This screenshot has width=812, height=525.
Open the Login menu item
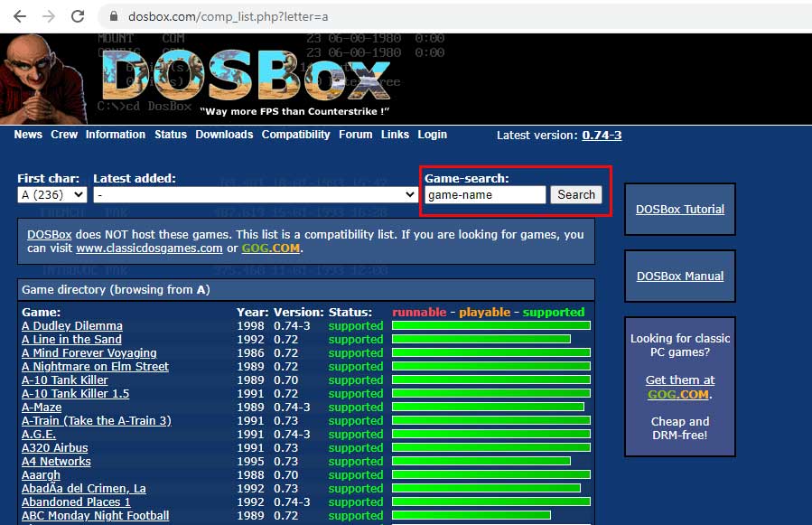coord(432,135)
